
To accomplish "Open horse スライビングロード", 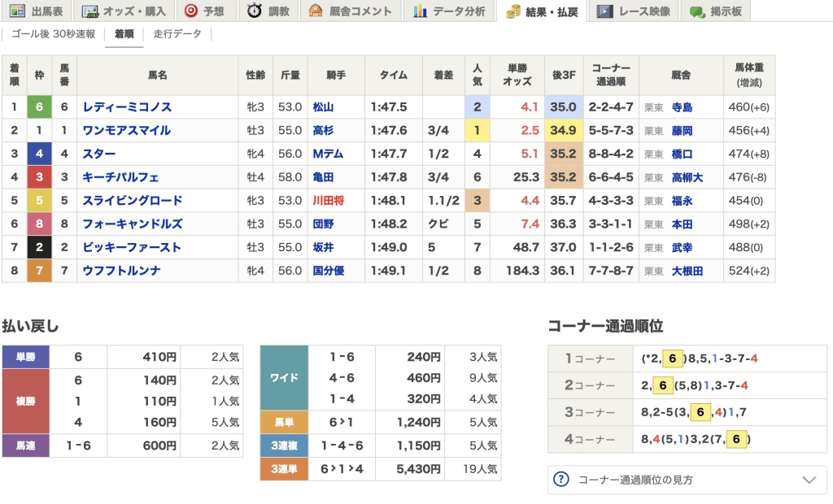I will [133, 200].
